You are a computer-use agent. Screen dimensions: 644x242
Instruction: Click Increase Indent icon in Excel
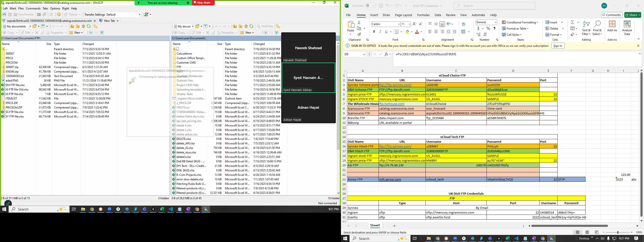[455, 32]
